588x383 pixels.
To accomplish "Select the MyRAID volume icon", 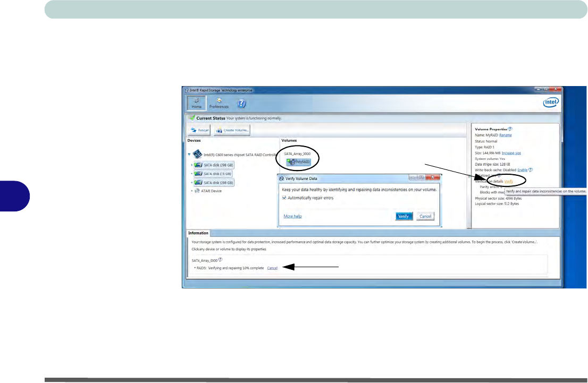I will pyautogui.click(x=298, y=162).
